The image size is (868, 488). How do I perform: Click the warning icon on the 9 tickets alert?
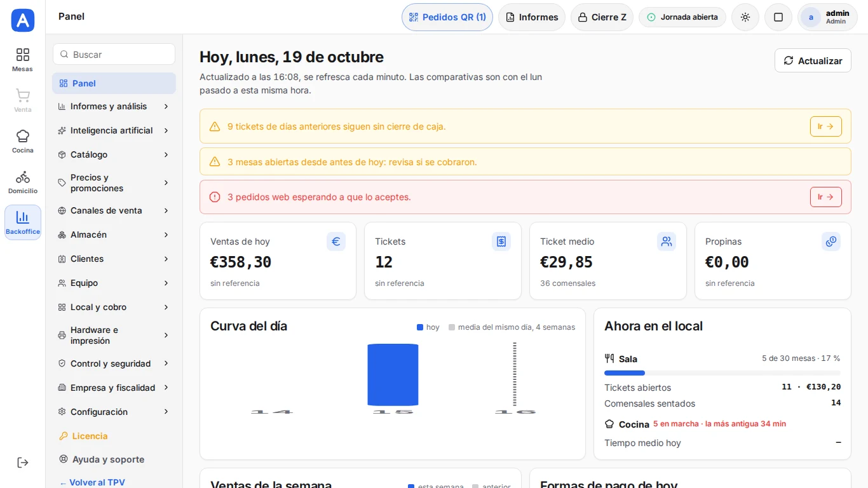215,126
